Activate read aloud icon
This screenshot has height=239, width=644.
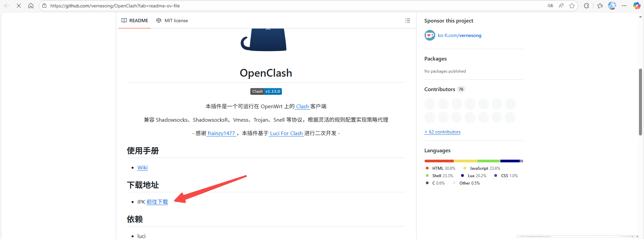point(561,6)
